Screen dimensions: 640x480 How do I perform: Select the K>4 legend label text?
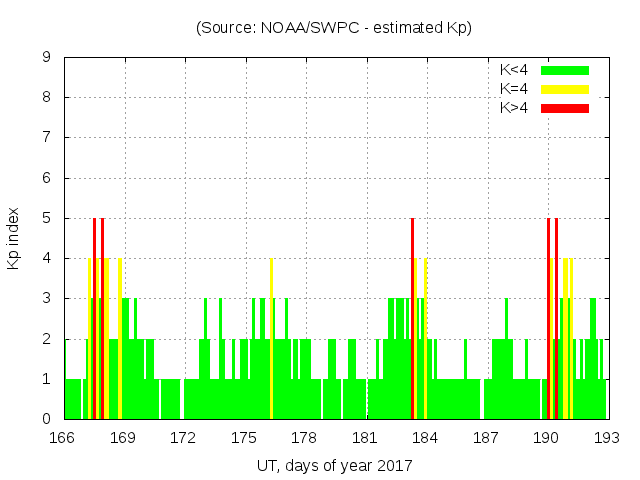[x=515, y=108]
